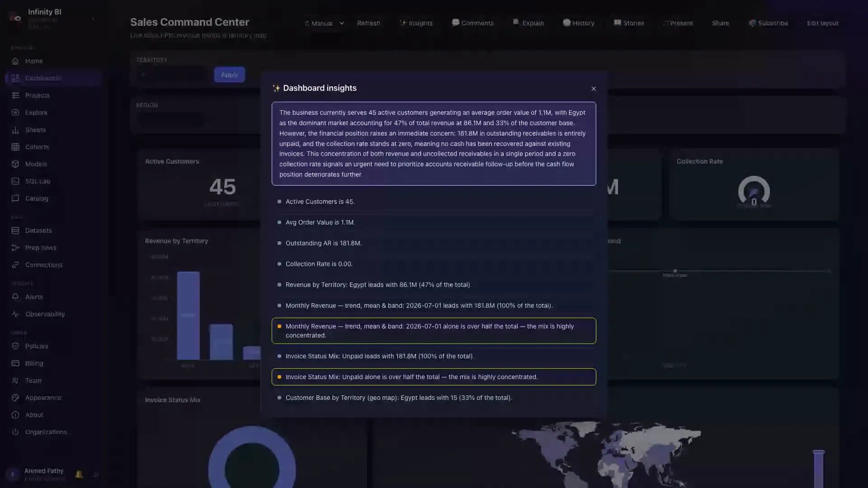Click the Collection Rate gauge
Viewport: 868px width, 488px height.
click(754, 191)
